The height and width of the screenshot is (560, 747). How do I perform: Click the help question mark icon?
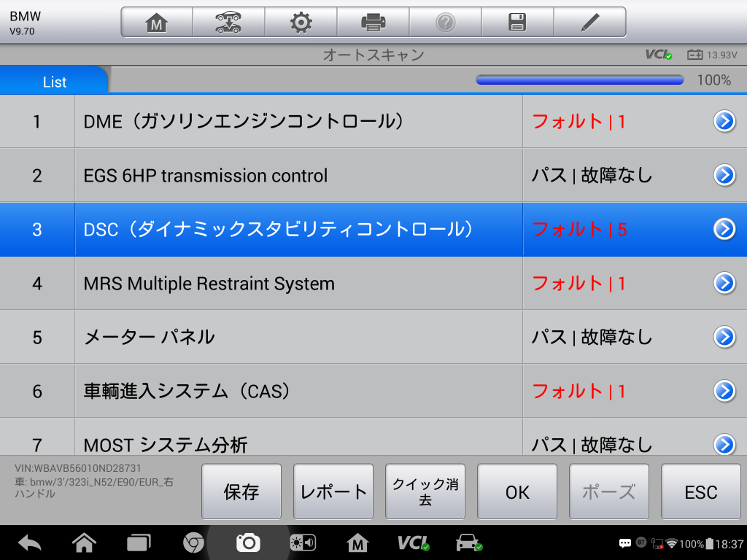446,23
